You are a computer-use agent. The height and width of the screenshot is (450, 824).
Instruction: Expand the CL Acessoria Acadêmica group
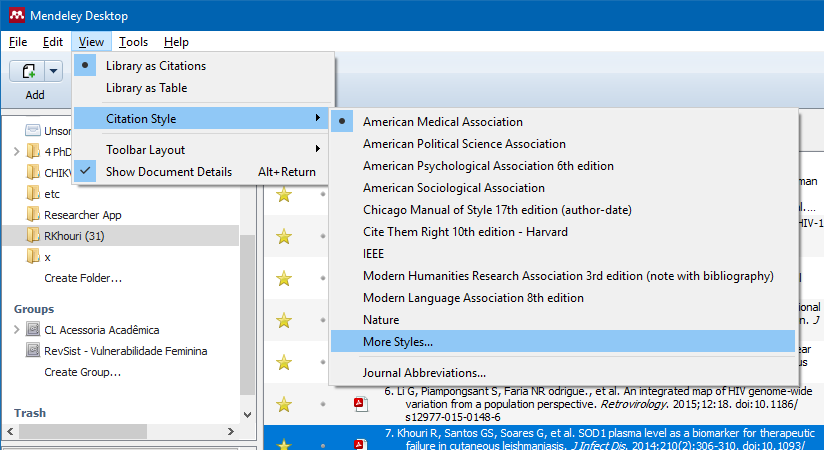16,330
